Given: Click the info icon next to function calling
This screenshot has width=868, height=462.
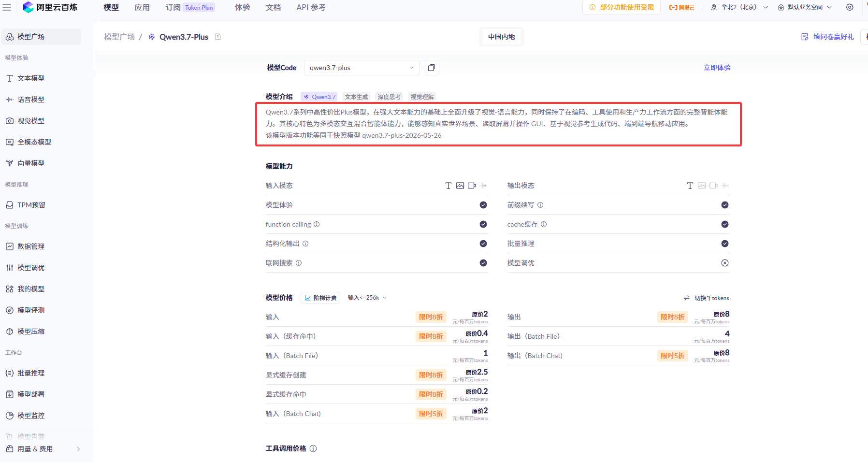Looking at the screenshot, I should [x=317, y=224].
